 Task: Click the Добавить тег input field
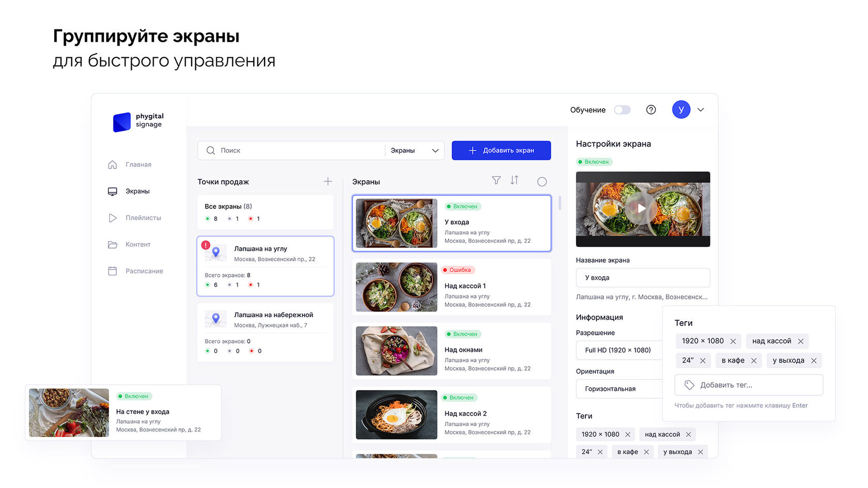click(749, 385)
